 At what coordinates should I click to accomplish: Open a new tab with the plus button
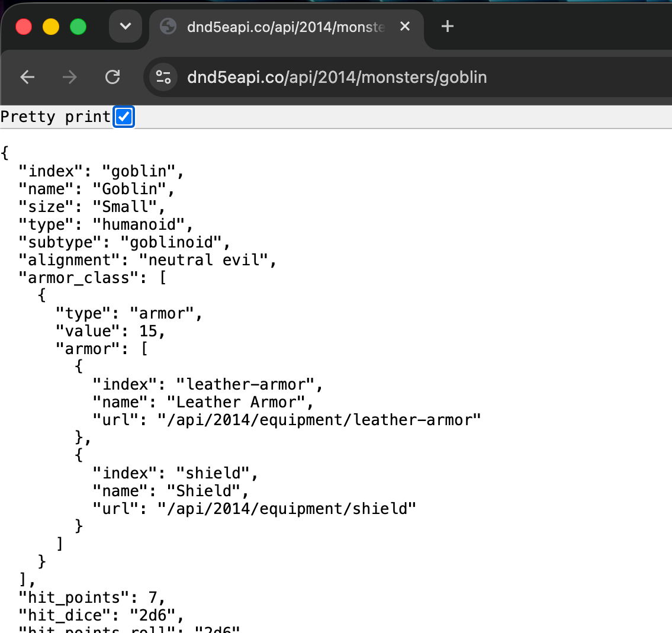point(448,27)
